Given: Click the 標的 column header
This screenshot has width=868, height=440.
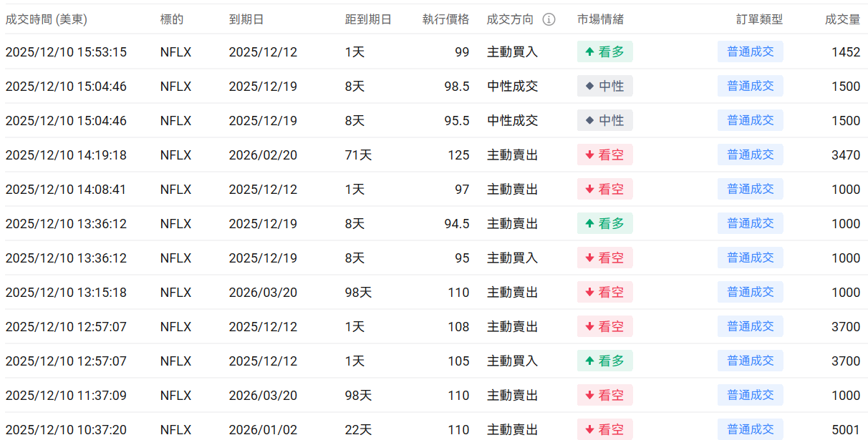Looking at the screenshot, I should [x=172, y=19].
